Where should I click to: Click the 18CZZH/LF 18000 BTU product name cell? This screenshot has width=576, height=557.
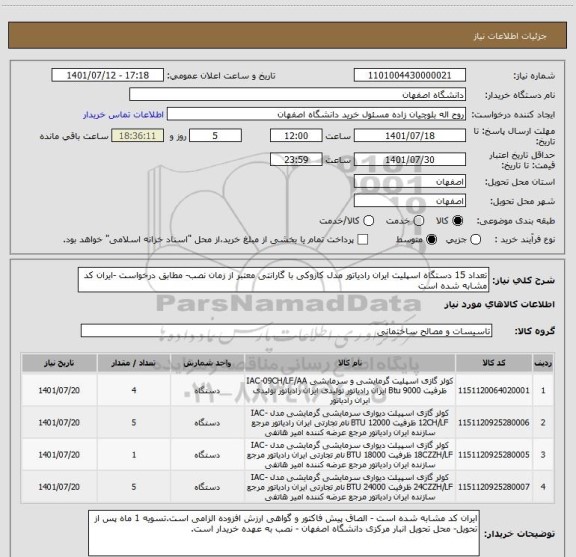click(350, 455)
